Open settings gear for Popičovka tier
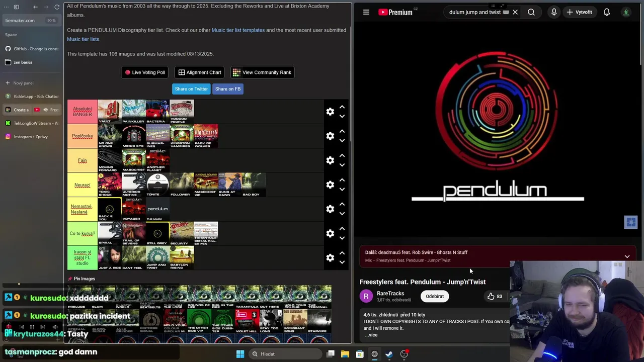This screenshot has width=644, height=362. coord(330,136)
